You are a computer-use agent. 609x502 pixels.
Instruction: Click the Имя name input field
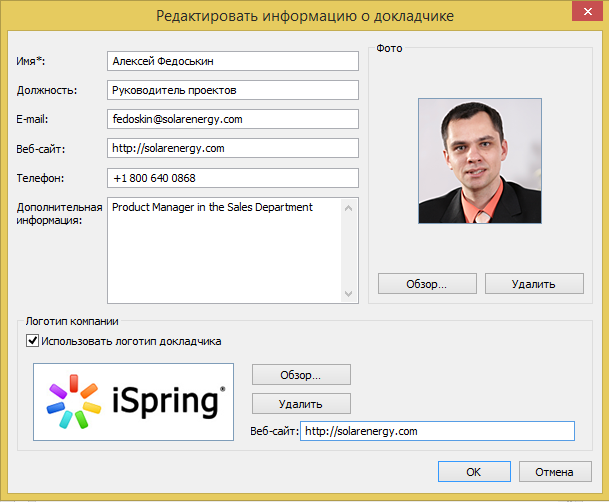point(233,61)
